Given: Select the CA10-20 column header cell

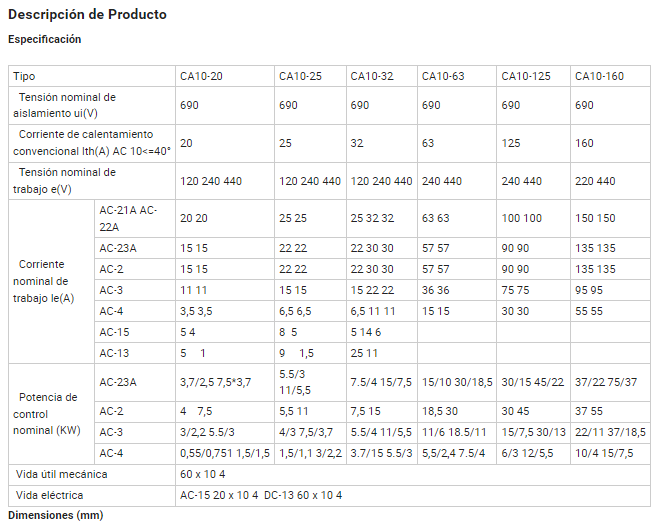Looking at the screenshot, I should [225, 76].
